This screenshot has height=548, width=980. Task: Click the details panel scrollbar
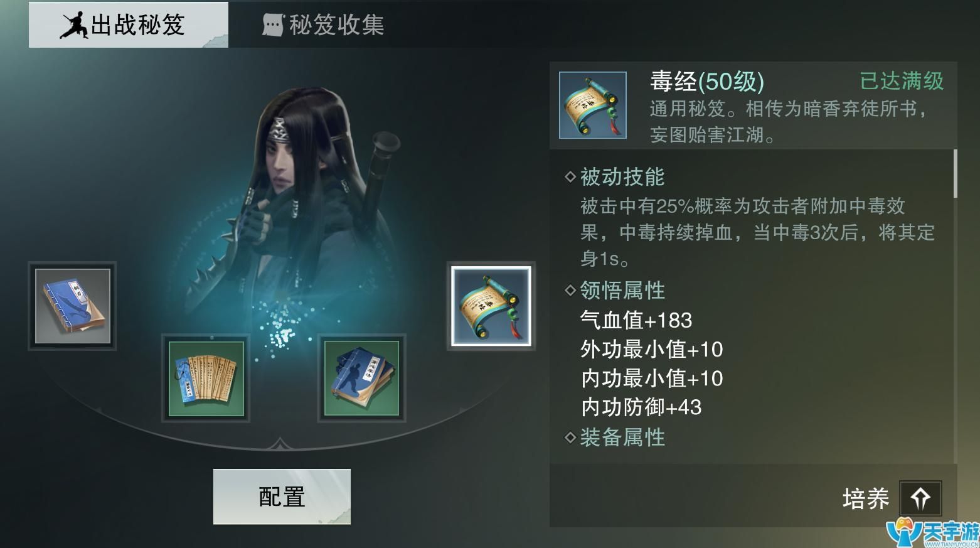955,174
